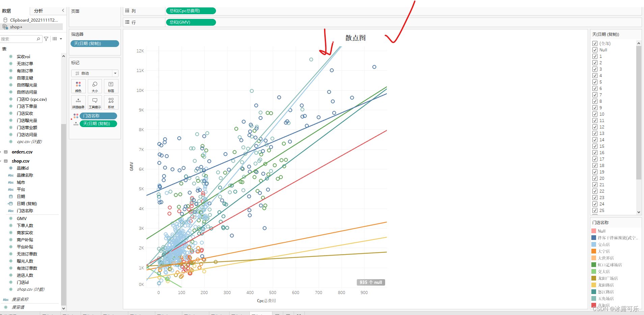
Task: Select the 度量名称 field
Action: coord(20,299)
